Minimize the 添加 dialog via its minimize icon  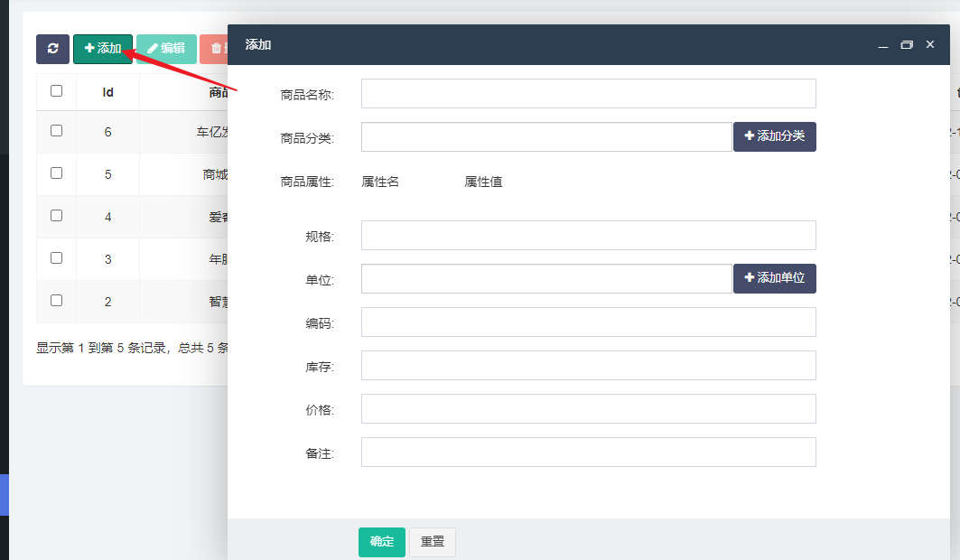[x=882, y=43]
